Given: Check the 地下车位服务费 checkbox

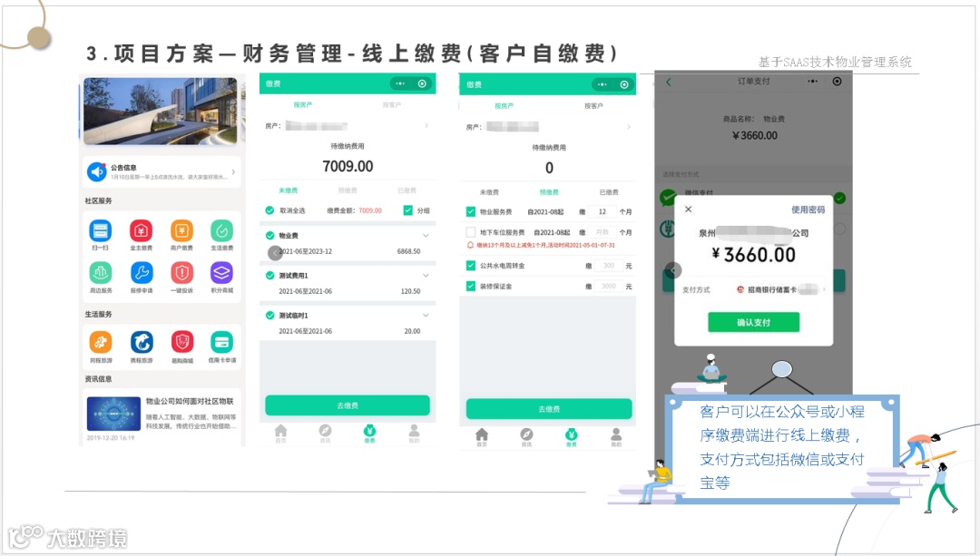Looking at the screenshot, I should click(x=471, y=232).
